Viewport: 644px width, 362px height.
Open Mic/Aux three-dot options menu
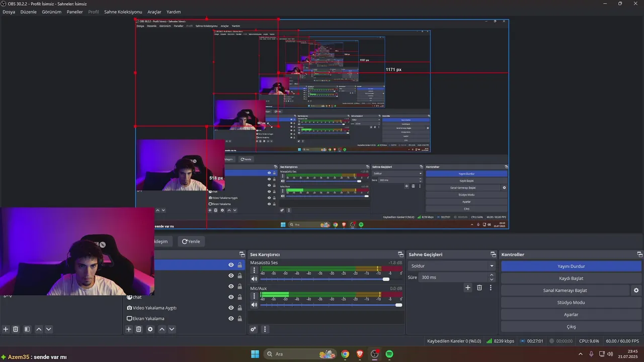point(254,296)
